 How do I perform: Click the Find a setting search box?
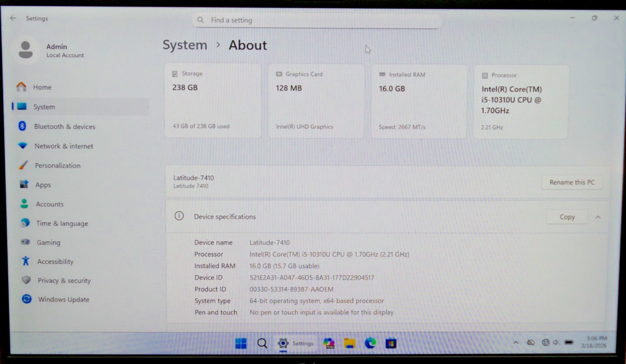[317, 20]
